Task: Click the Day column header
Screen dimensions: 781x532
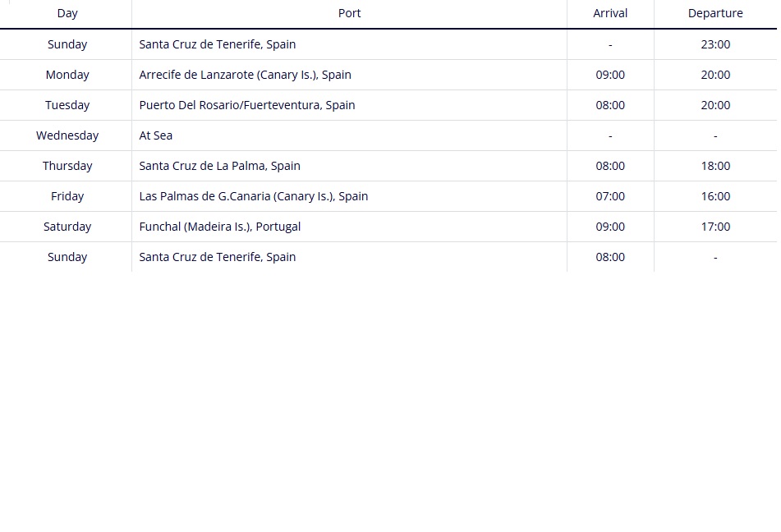Action: tap(67, 13)
